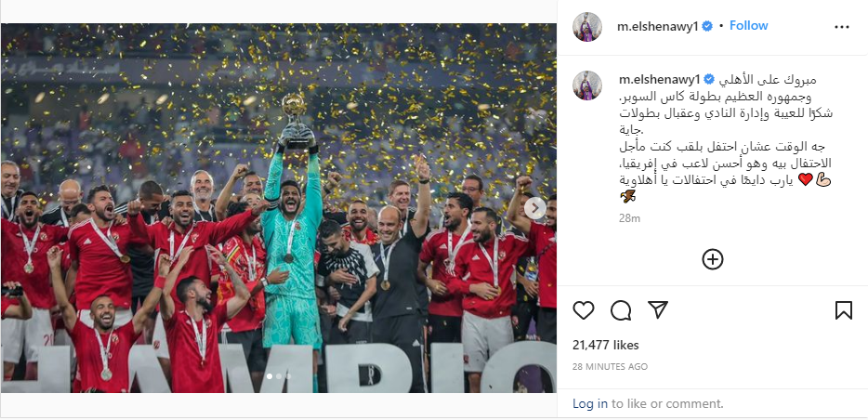868x420 pixels.
Task: Click the verified badge in the post header
Action: [x=707, y=26]
